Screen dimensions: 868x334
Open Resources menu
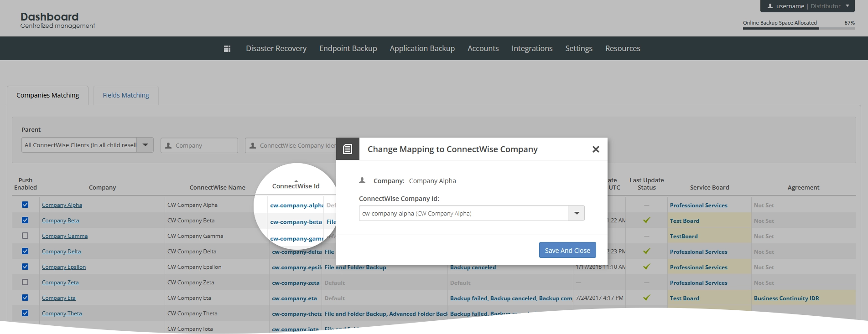623,48
